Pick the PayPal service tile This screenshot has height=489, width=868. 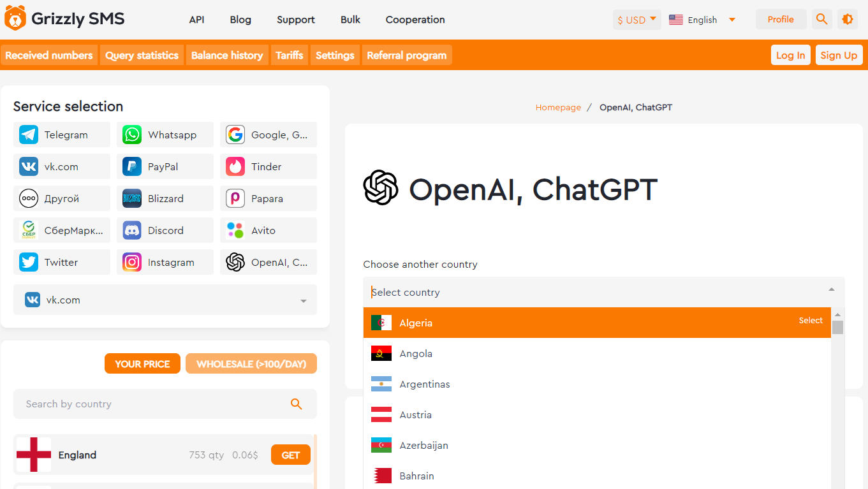165,166
